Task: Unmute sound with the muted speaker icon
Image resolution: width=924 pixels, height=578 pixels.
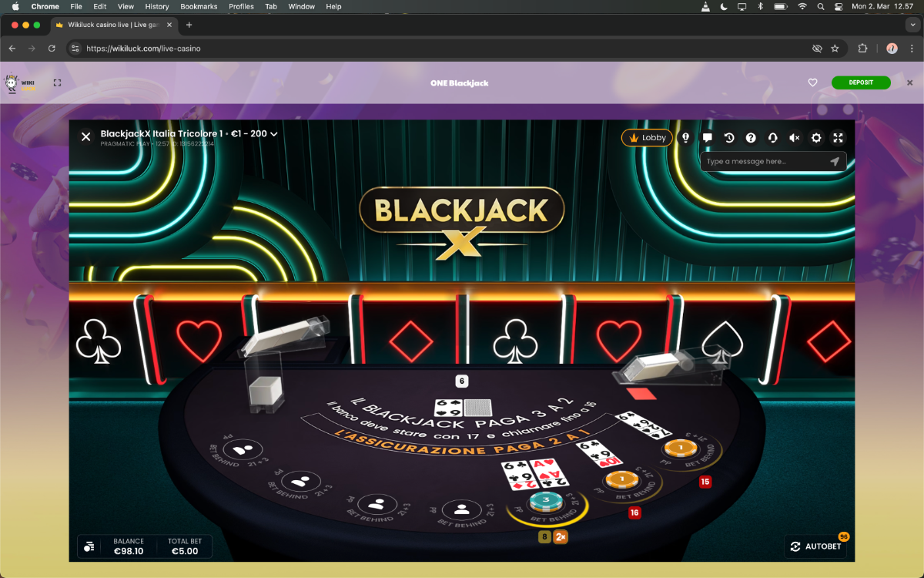Action: point(795,138)
